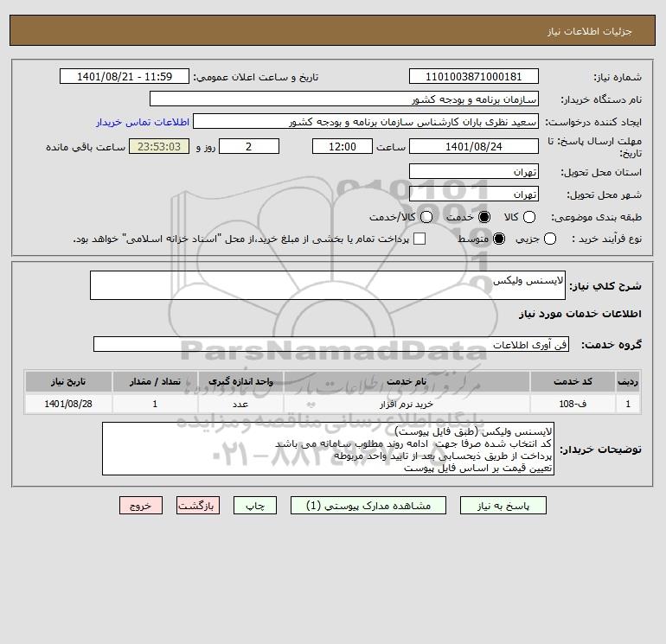666x644 pixels.
Task: Click the گروه خدمت field فن آوری اطلاعات
Action: coord(331,344)
